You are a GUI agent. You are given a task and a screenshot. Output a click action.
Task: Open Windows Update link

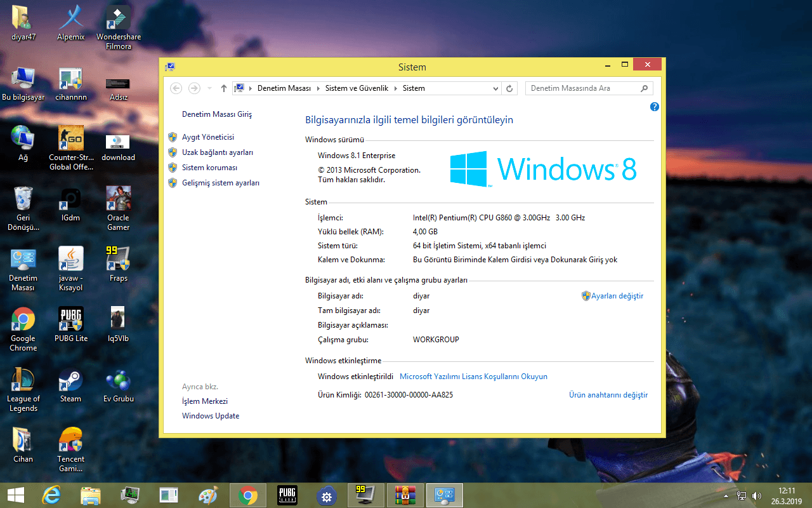pyautogui.click(x=211, y=416)
